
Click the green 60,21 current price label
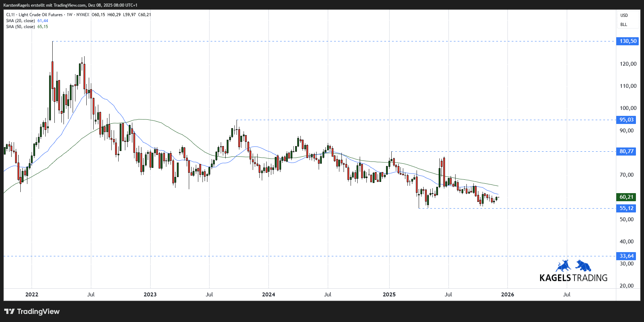626,197
